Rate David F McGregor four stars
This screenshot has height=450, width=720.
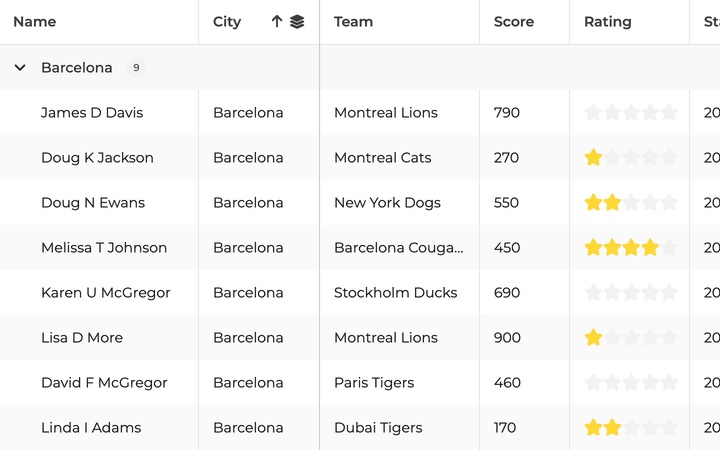pos(650,382)
